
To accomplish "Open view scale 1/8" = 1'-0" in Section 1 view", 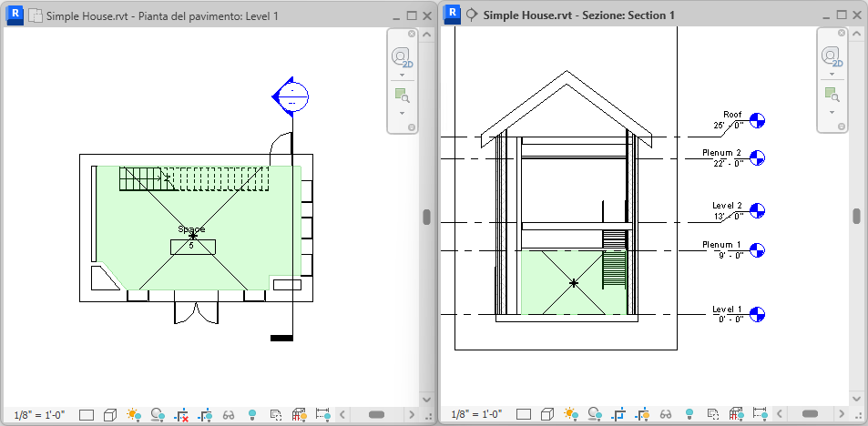I will (x=476, y=414).
